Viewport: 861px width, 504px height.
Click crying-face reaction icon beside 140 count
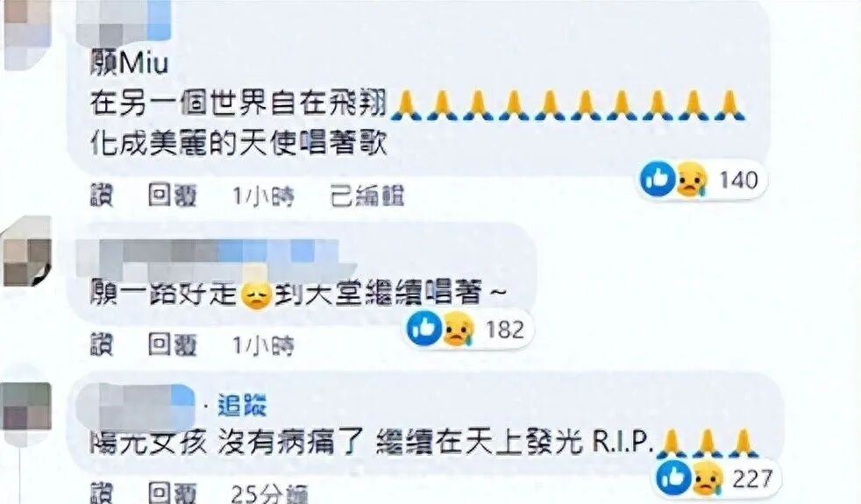[691, 179]
